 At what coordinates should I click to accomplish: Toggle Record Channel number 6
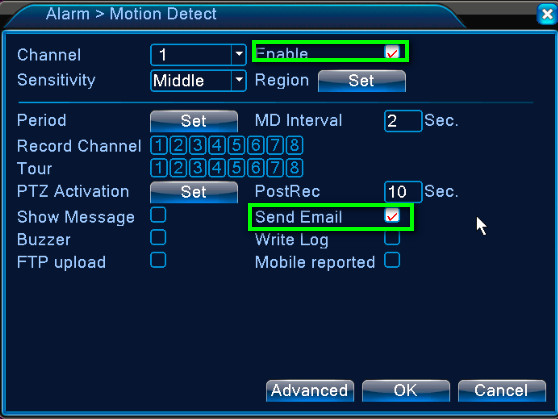click(x=256, y=145)
